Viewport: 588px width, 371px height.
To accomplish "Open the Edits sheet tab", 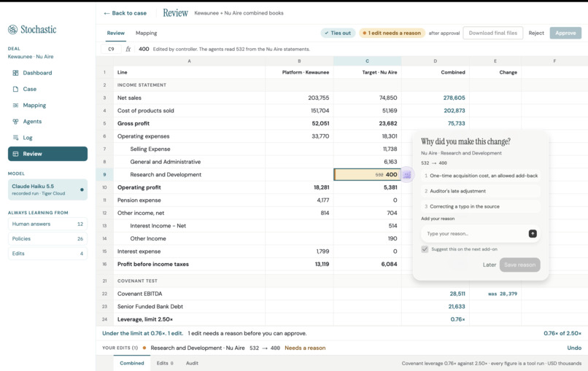I will click(x=165, y=363).
